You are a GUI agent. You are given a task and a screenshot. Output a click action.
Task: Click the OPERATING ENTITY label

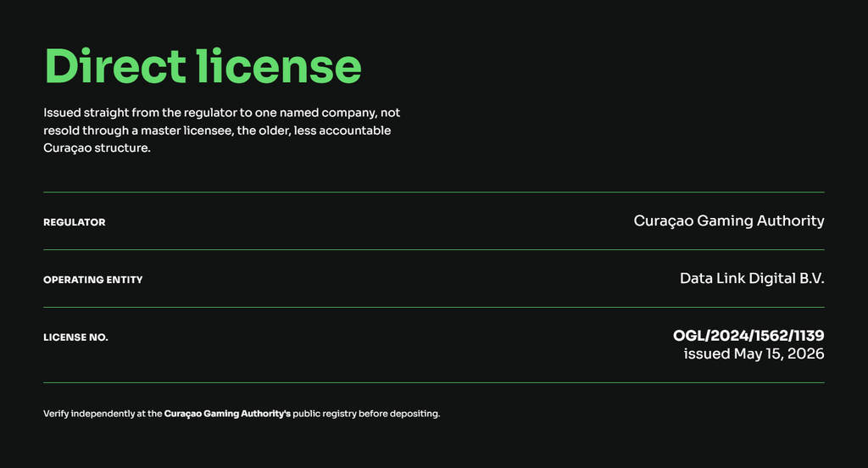(x=93, y=280)
